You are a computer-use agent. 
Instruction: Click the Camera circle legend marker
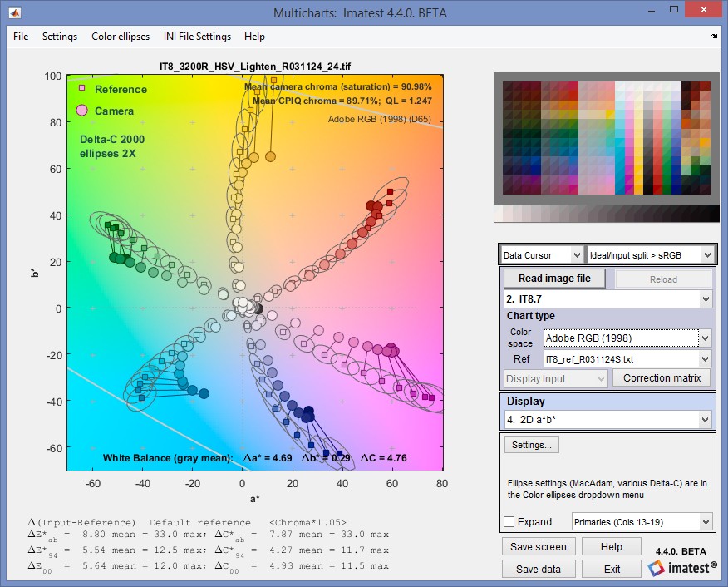coord(81,110)
